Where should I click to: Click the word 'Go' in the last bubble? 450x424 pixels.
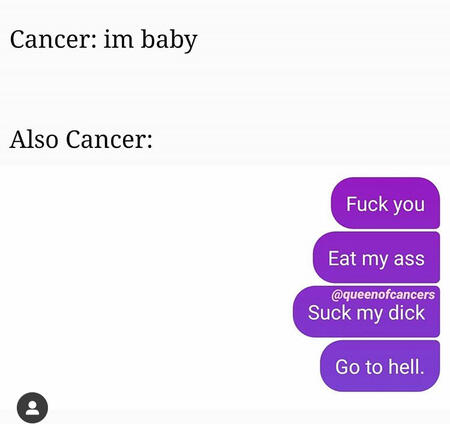coord(348,367)
